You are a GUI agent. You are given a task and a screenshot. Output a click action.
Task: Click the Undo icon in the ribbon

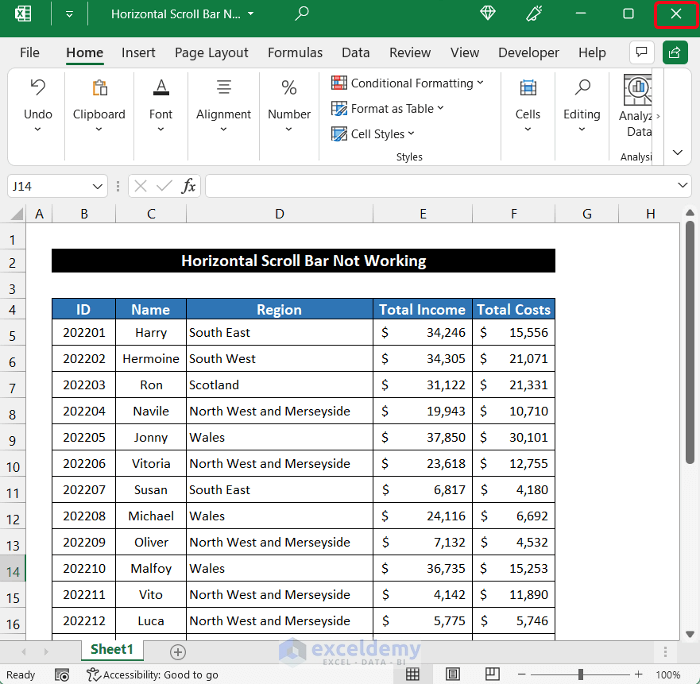point(38,88)
